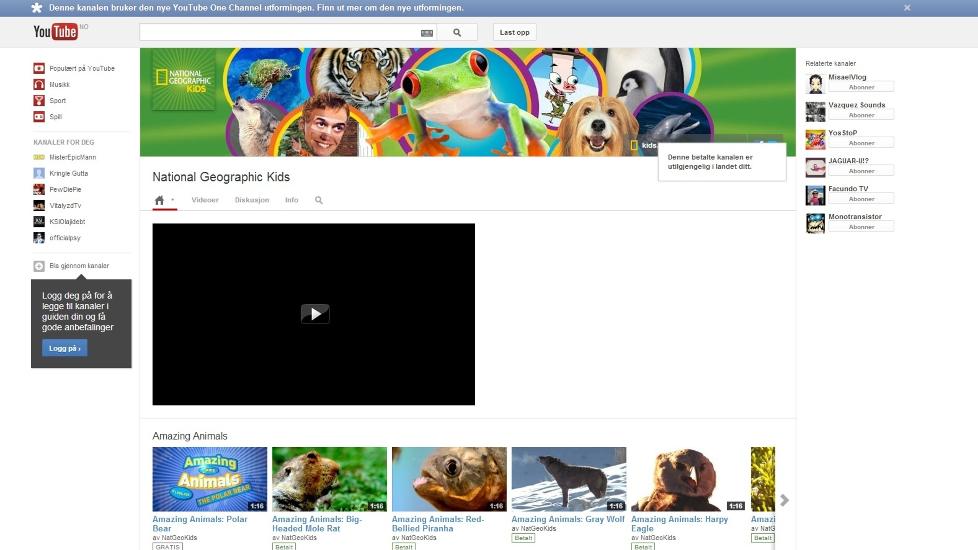Open Populært på YouTube icon in sidebar
Image resolution: width=978 pixels, height=550 pixels.
pos(39,68)
